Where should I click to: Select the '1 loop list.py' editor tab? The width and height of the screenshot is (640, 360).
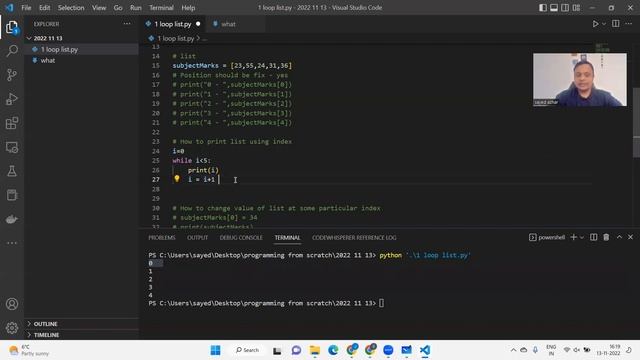point(173,24)
